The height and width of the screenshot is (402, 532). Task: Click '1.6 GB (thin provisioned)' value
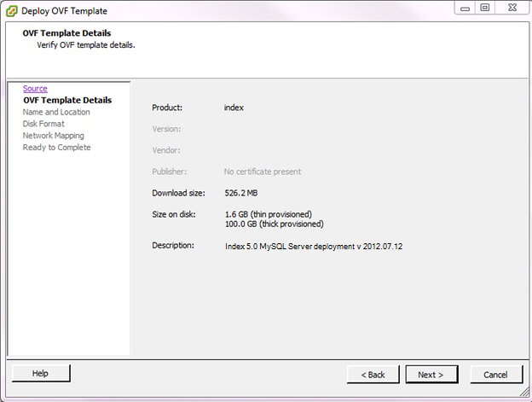pyautogui.click(x=269, y=214)
